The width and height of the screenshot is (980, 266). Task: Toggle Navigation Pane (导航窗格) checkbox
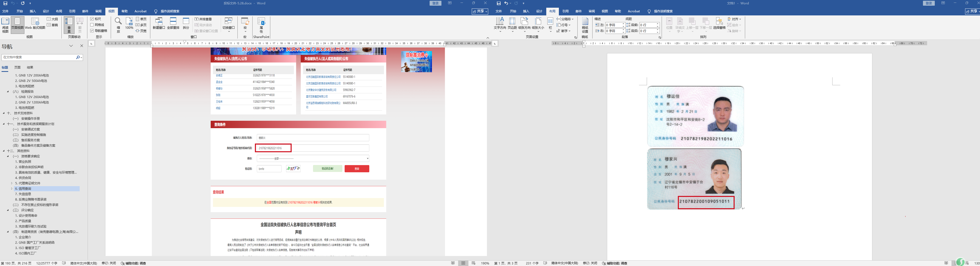(x=98, y=31)
